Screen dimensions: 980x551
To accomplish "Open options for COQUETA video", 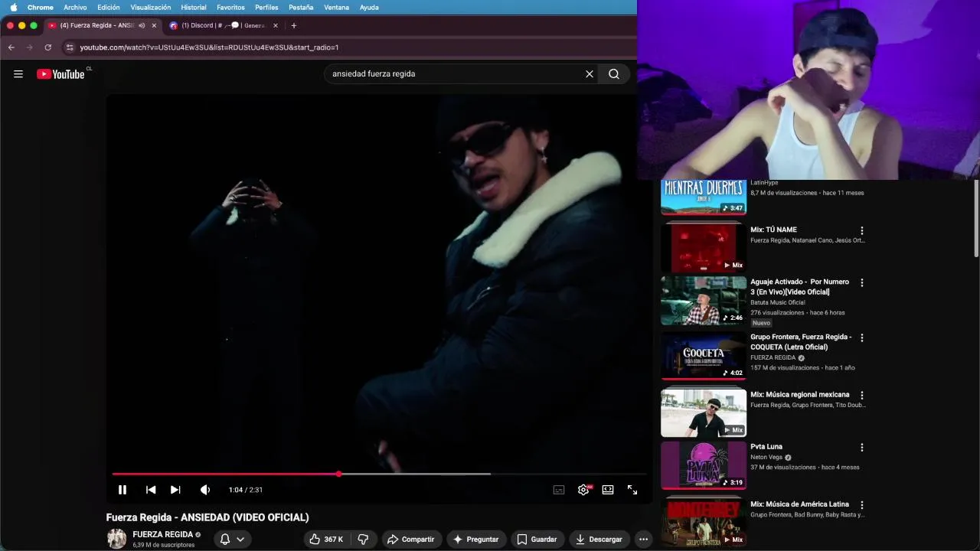I will tap(862, 337).
